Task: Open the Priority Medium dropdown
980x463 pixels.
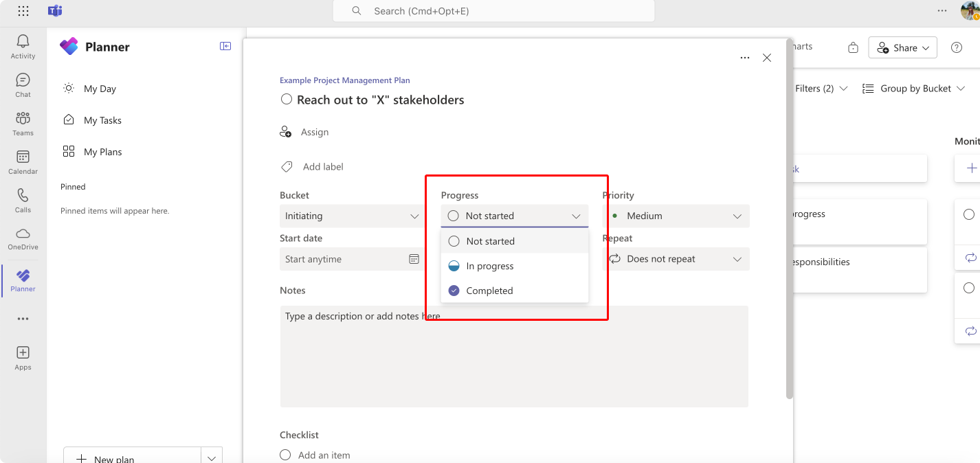Action: coord(676,216)
